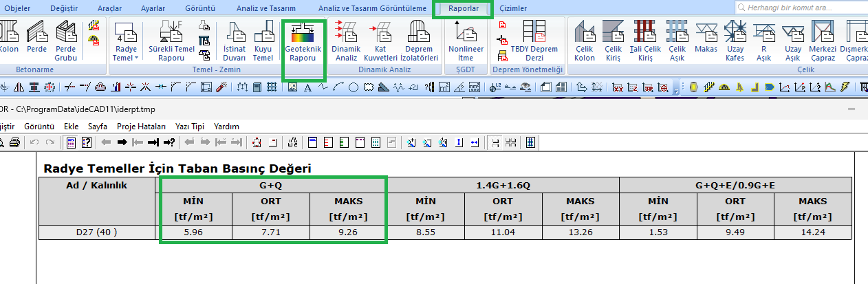Open the Analiz ve Tasarım Görüntüleme tab

(x=371, y=9)
